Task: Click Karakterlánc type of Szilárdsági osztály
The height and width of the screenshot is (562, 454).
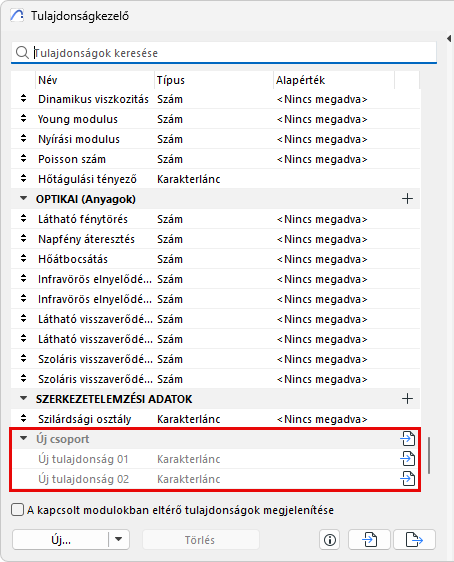Action: [x=188, y=419]
